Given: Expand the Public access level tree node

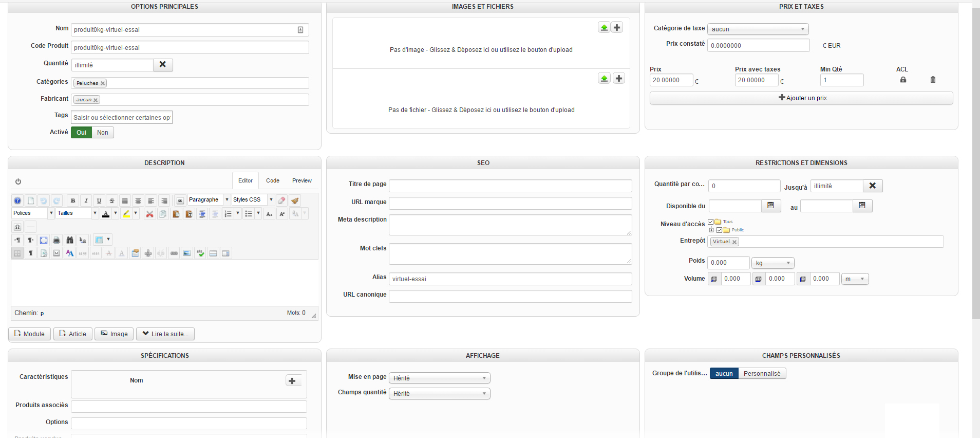Looking at the screenshot, I should coord(711,230).
